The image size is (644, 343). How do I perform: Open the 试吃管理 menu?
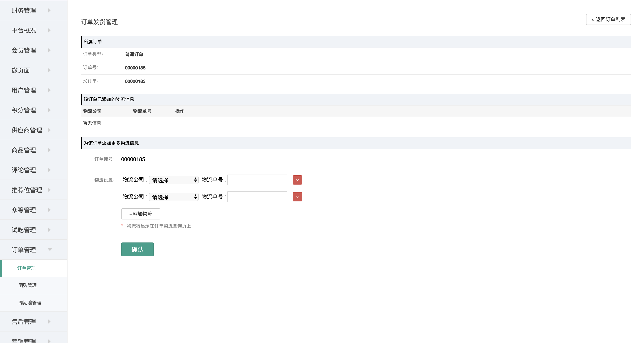[x=34, y=230]
